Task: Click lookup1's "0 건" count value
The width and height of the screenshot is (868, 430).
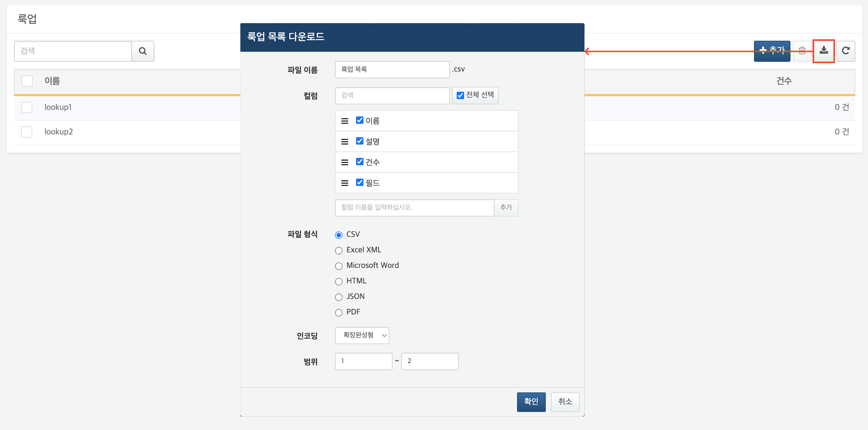Action: pyautogui.click(x=842, y=107)
